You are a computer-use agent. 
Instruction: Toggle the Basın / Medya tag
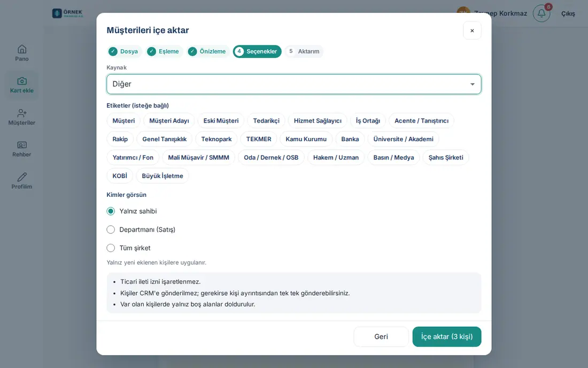tap(394, 158)
